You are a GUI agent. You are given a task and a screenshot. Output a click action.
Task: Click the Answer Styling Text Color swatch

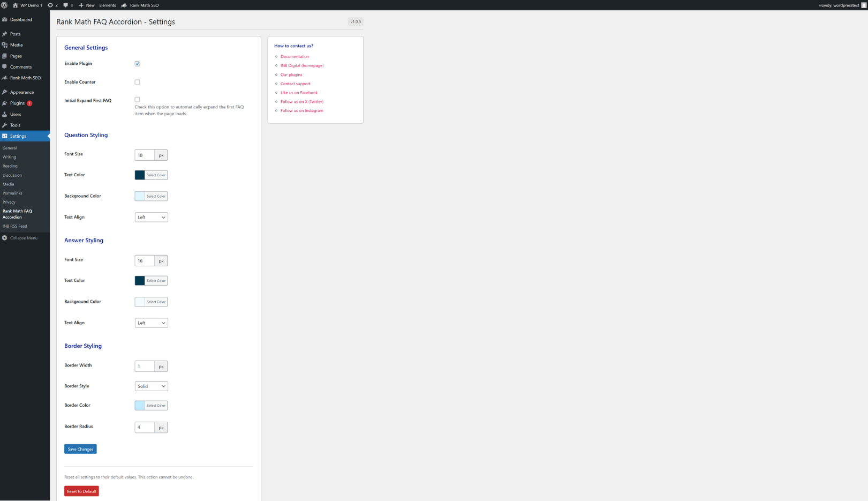pos(140,281)
